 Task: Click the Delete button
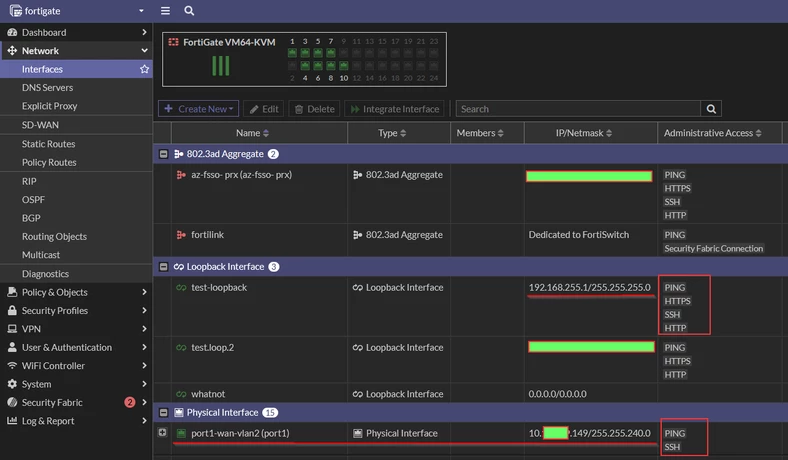315,109
